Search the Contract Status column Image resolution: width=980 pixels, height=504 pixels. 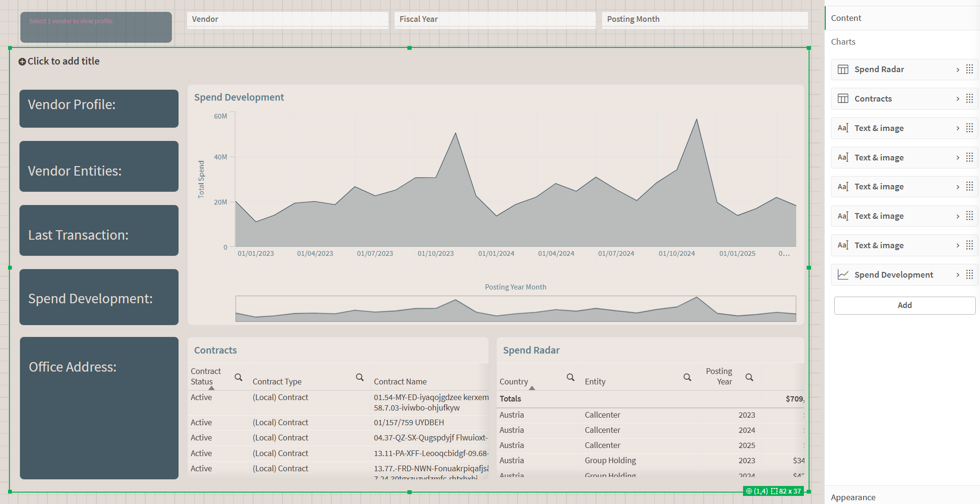(x=238, y=377)
